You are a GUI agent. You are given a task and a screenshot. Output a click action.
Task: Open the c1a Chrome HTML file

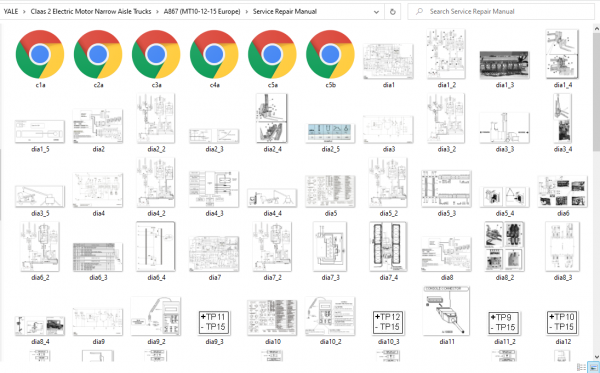(x=40, y=55)
